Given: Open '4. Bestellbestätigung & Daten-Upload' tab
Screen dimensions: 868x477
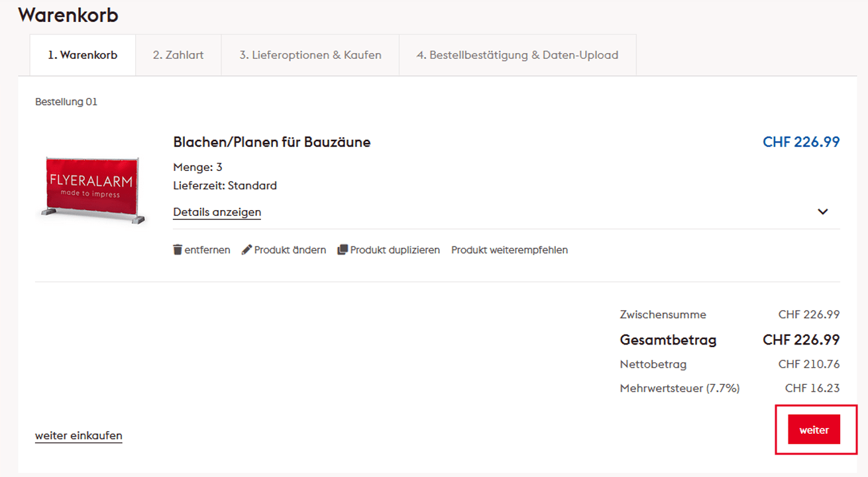Looking at the screenshot, I should coord(517,55).
